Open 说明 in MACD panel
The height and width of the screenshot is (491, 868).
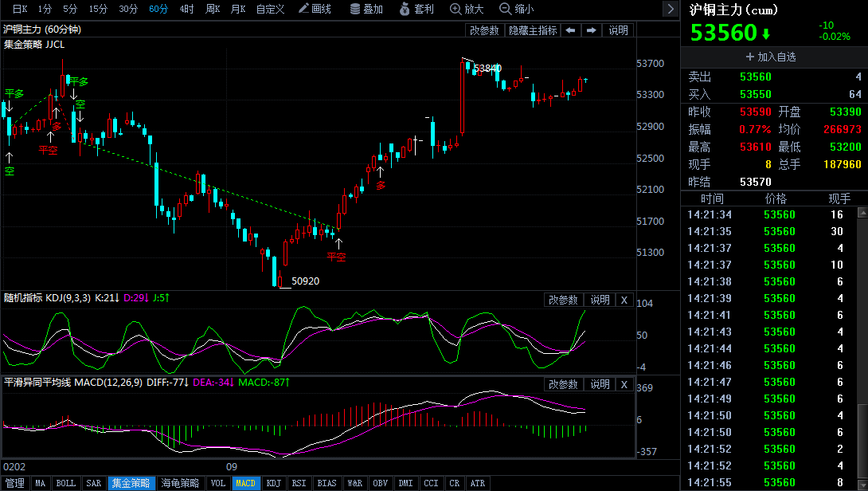pos(600,385)
